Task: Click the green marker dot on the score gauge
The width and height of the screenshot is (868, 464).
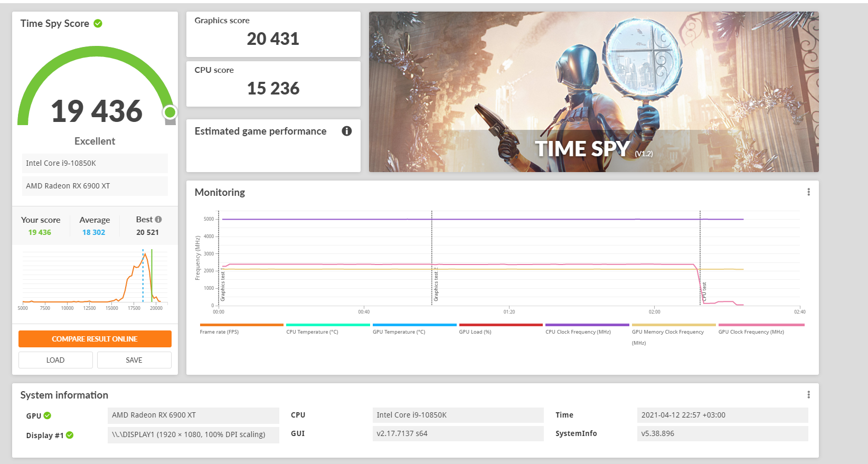Action: click(170, 112)
